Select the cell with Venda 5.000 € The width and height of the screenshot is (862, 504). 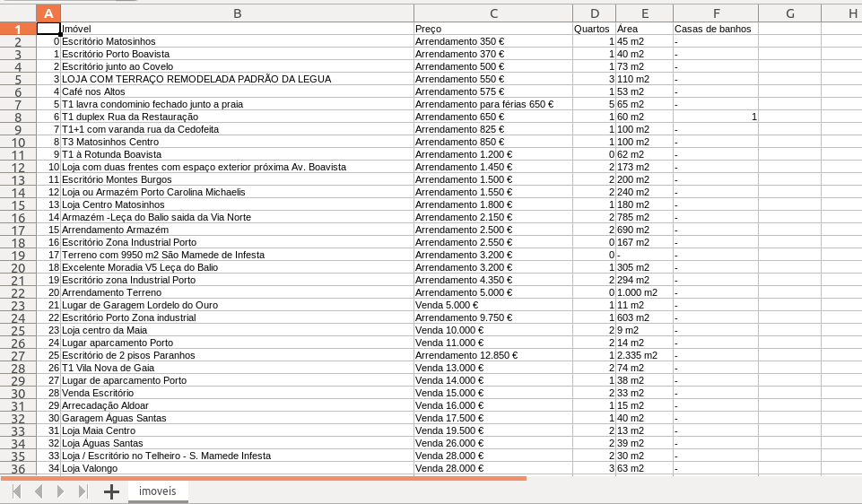point(492,305)
